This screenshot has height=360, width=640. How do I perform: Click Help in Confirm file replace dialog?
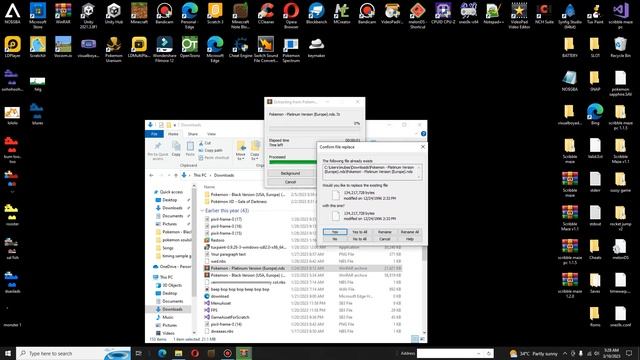[x=409, y=239]
